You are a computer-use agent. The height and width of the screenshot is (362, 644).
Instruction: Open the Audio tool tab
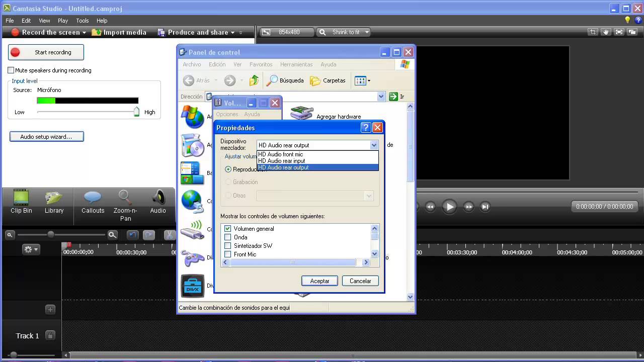click(x=158, y=202)
